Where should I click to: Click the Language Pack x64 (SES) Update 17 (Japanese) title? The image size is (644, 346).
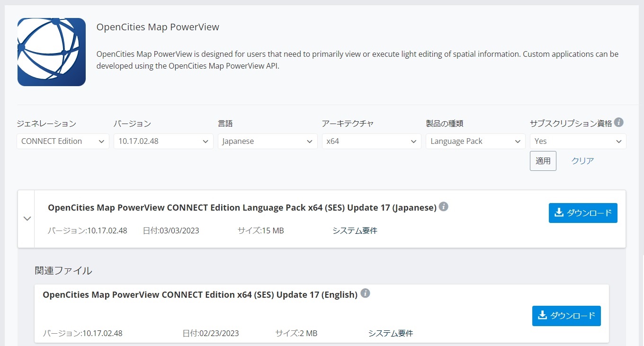pos(242,207)
